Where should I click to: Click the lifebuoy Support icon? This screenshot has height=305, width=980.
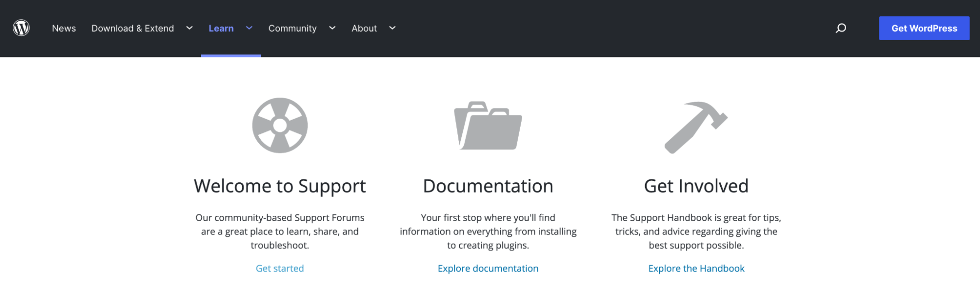pyautogui.click(x=280, y=126)
